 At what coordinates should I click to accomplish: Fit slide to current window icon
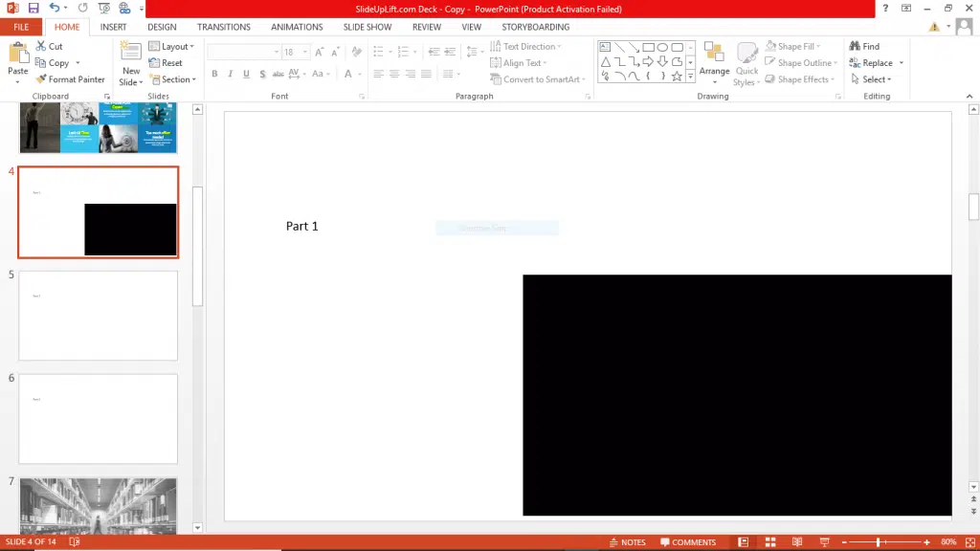[968, 542]
